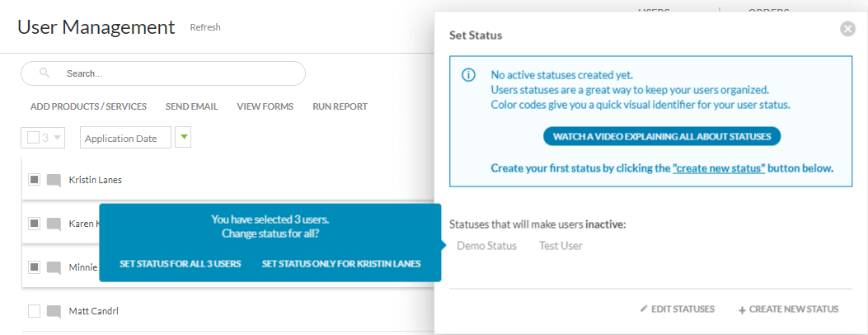Click Watch a Video Explaining Statuses button
The width and height of the screenshot is (868, 335).
click(x=661, y=136)
